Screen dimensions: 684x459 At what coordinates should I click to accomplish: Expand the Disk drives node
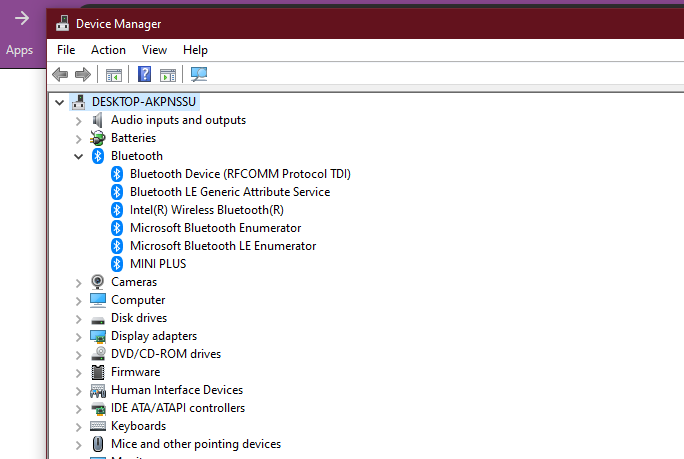79,319
